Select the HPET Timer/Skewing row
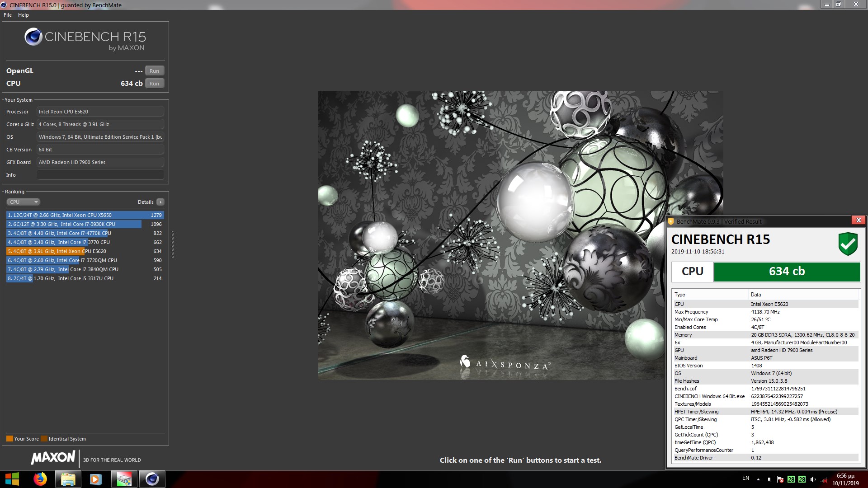868x488 pixels. pyautogui.click(x=765, y=412)
